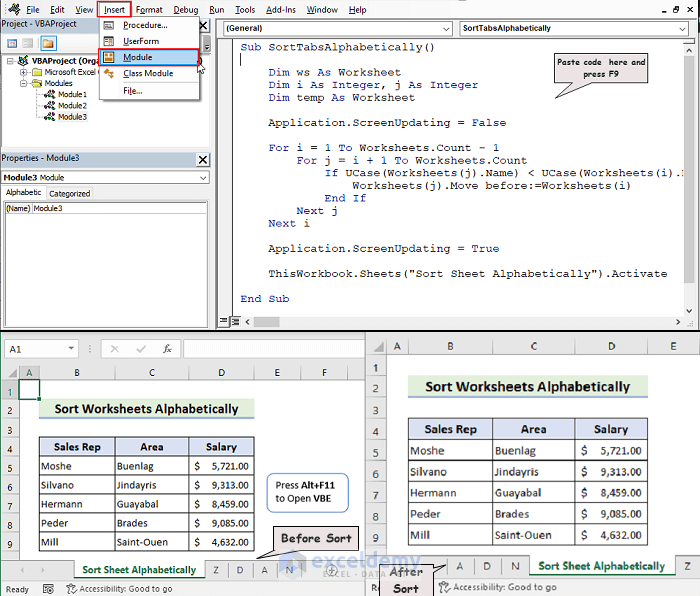Select Module1 in the project tree
700x596 pixels.
pos(72,95)
